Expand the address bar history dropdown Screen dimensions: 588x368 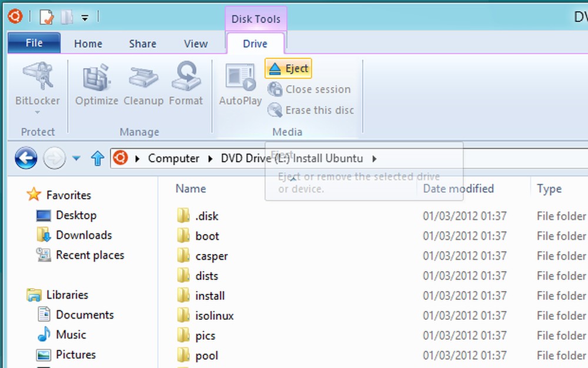[x=77, y=158]
